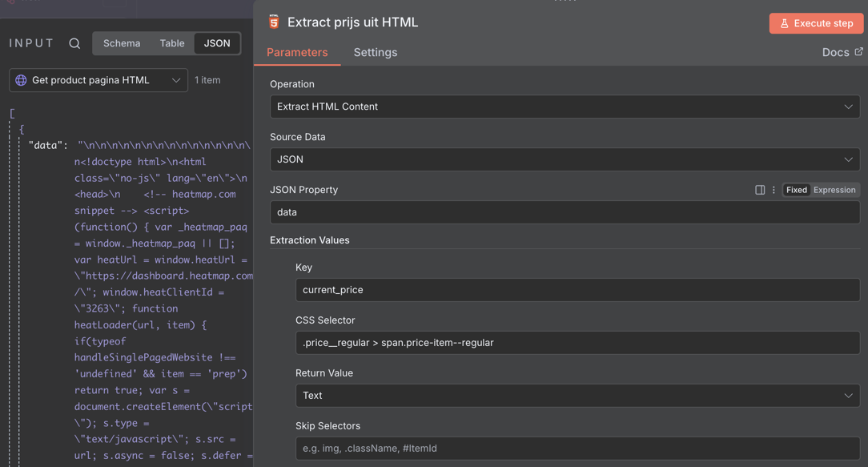Click the HTML node icon beside title

click(x=274, y=22)
